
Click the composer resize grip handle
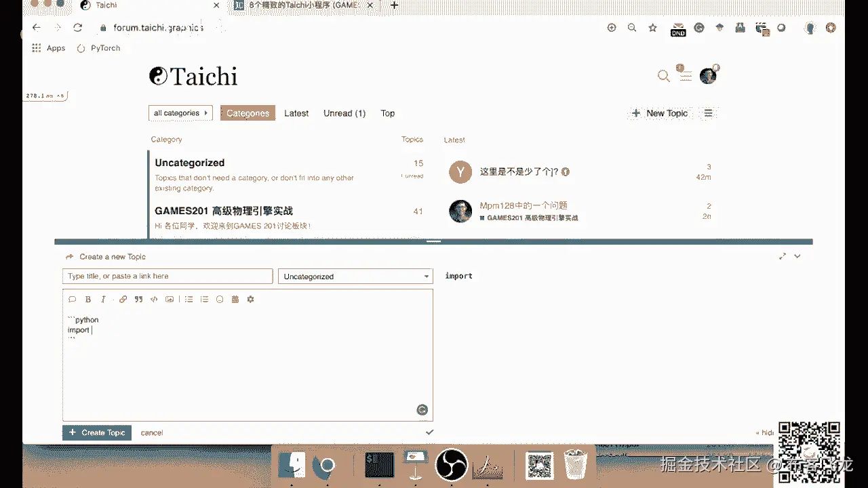click(434, 241)
